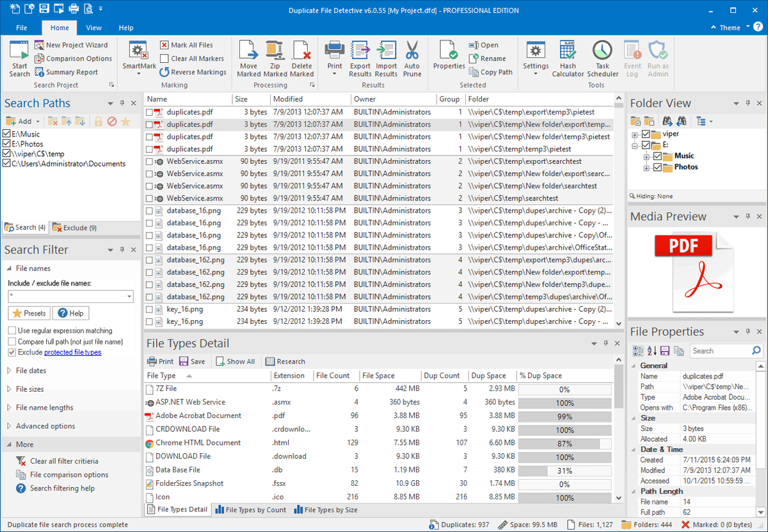Expand the viper node in Folder View
Image resolution: width=768 pixels, height=532 pixels.
pos(635,134)
